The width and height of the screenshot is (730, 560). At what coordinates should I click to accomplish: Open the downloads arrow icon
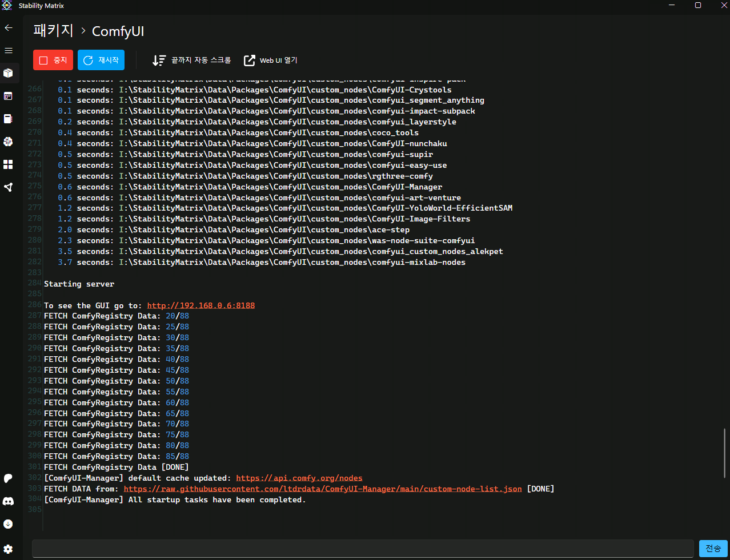click(9, 524)
